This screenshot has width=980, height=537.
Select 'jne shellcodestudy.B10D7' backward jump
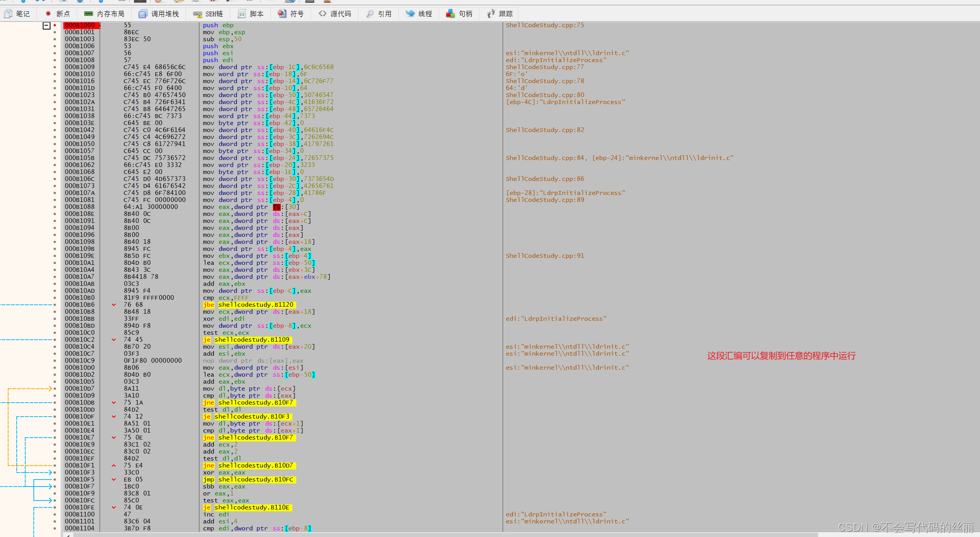tap(249, 466)
